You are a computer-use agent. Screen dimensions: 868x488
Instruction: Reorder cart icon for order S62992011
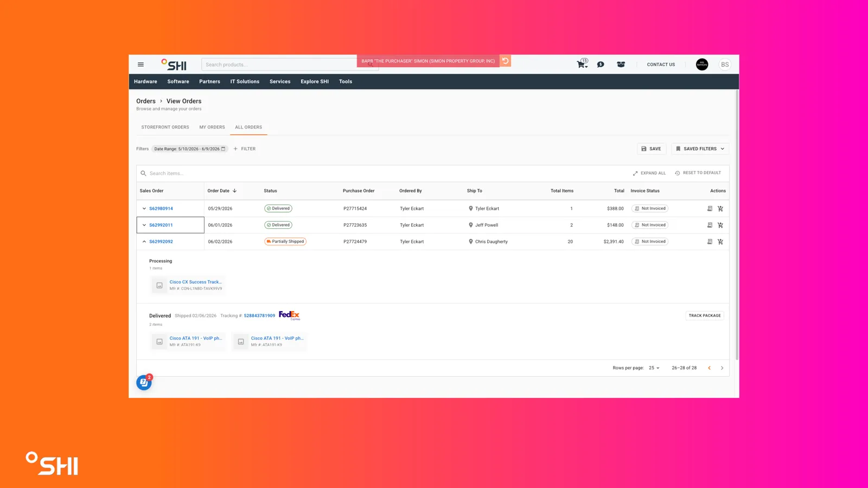720,225
